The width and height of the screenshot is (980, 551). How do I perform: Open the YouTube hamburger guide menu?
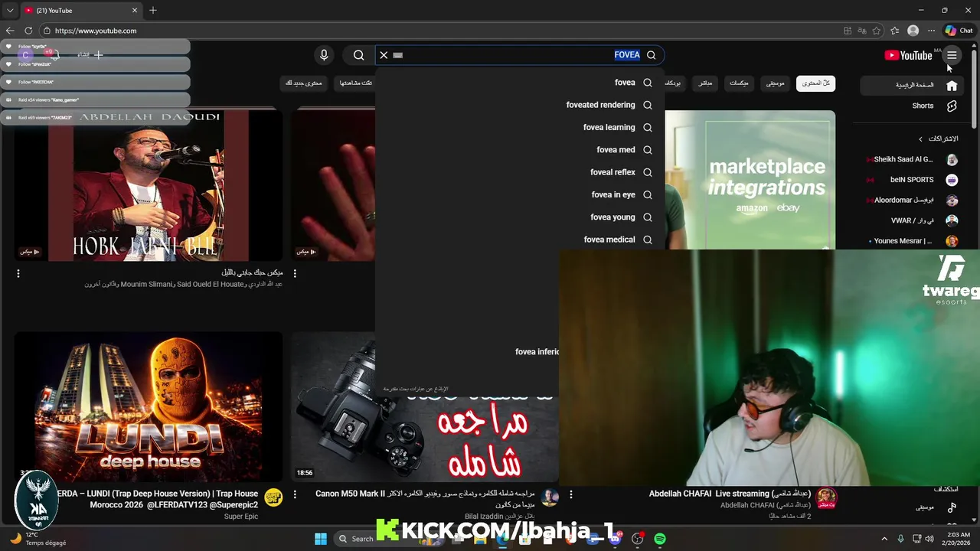point(952,55)
